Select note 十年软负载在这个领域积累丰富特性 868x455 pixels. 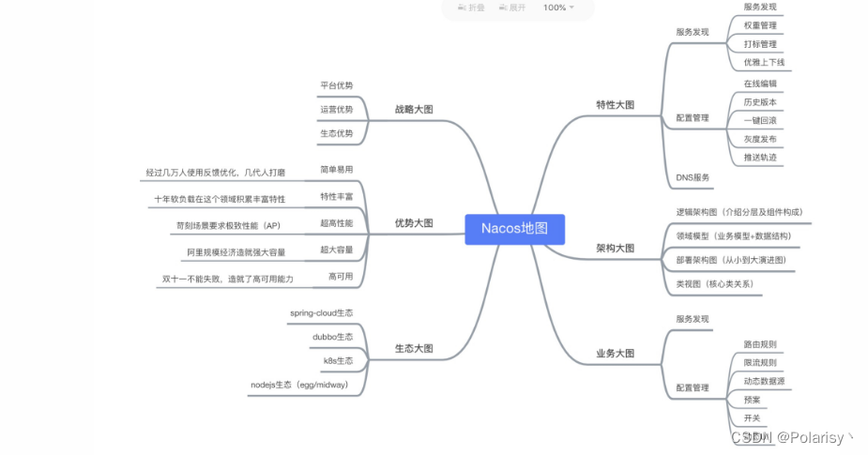pos(220,199)
